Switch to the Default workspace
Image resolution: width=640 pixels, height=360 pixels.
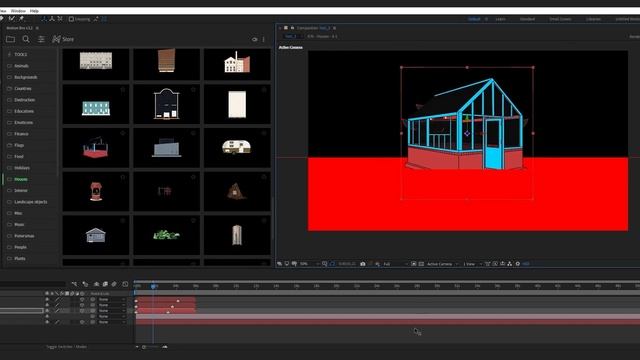pyautogui.click(x=474, y=19)
